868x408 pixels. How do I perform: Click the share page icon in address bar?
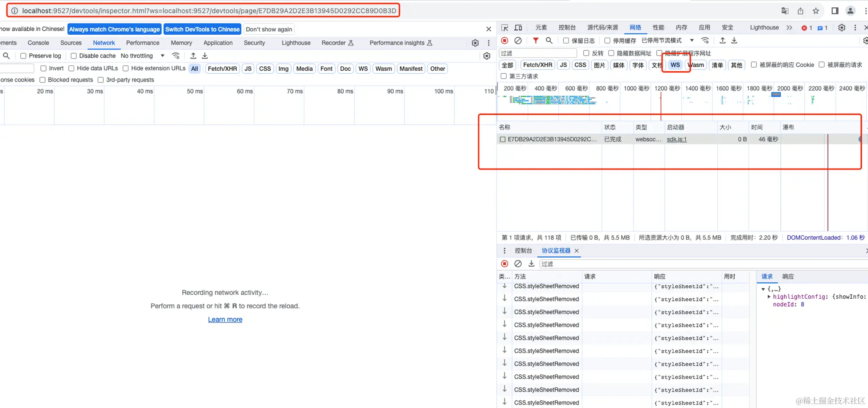coord(800,11)
